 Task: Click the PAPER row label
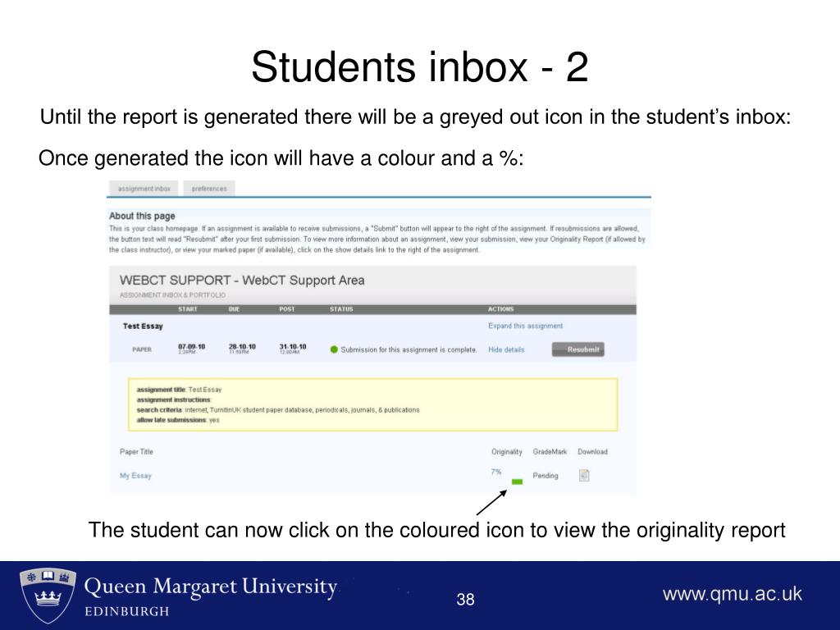click(x=142, y=349)
